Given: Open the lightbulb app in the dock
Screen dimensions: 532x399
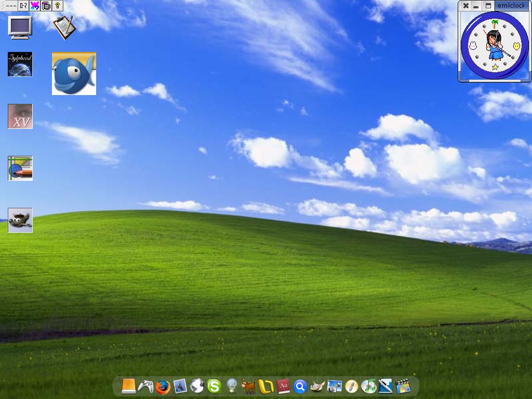Looking at the screenshot, I should pos(233,387).
